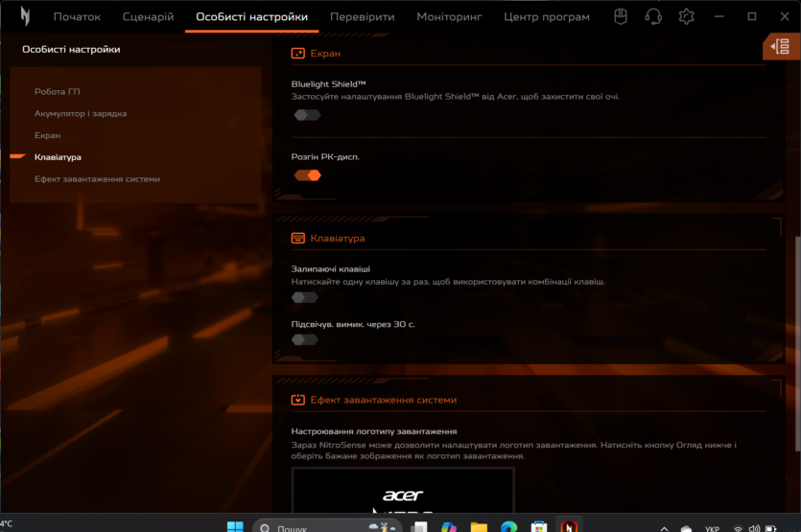Viewport: 801px width, 532px height.
Task: Click the Екран section heading
Action: [x=325, y=53]
